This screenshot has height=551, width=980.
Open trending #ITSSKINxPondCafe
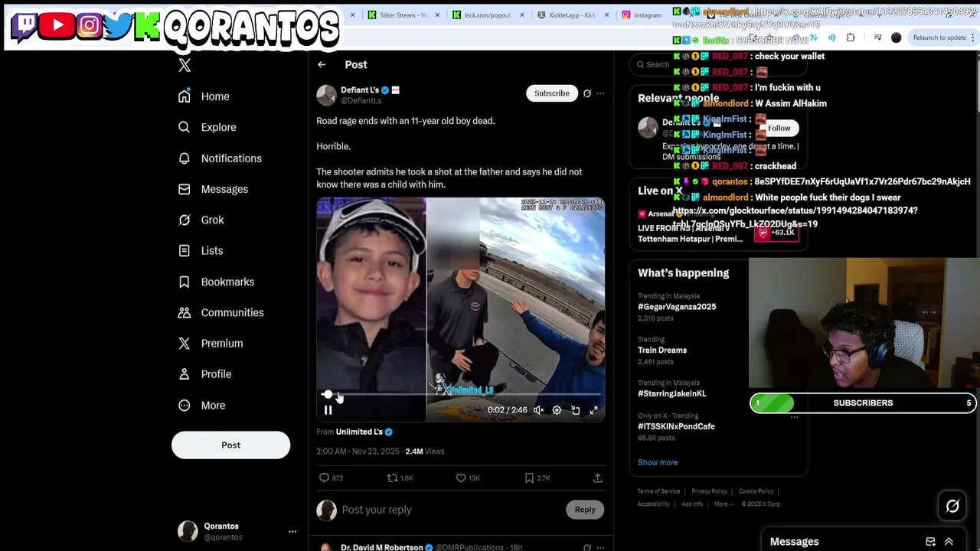(x=676, y=426)
